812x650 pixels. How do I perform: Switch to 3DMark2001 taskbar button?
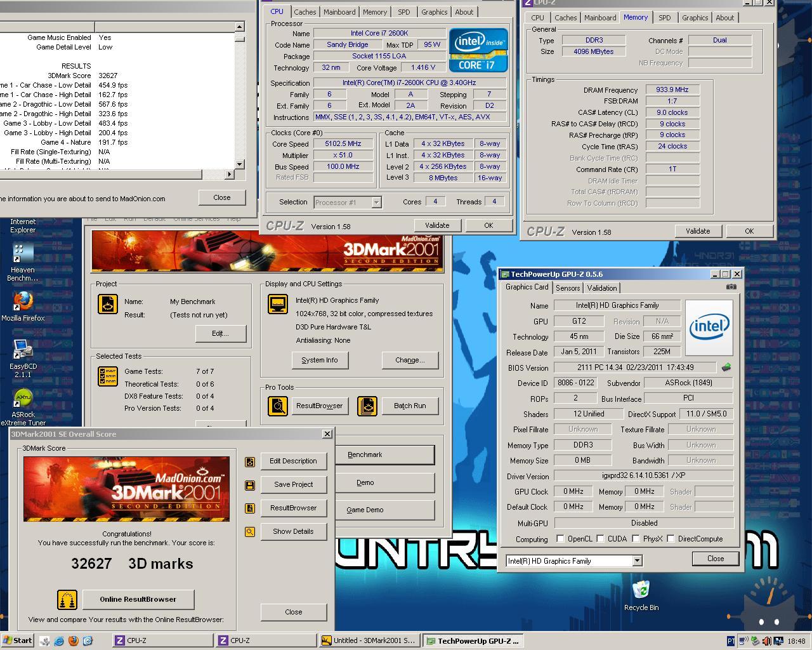(369, 640)
